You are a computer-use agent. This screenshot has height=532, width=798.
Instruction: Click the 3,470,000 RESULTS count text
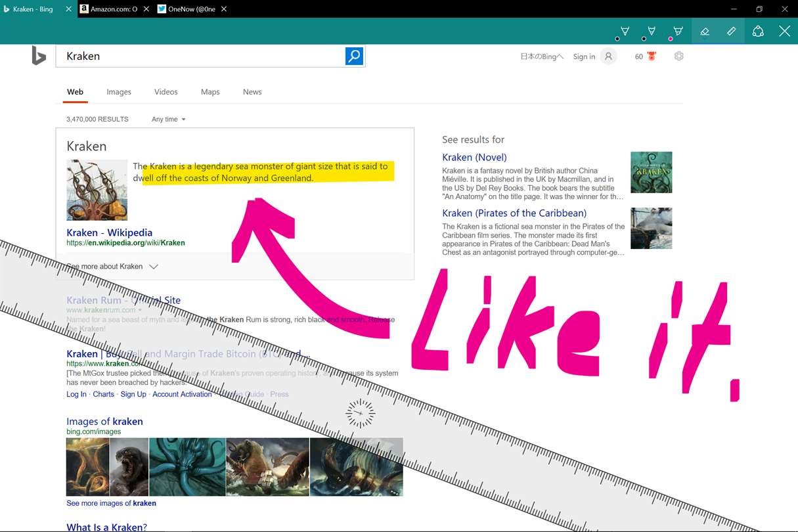click(97, 120)
